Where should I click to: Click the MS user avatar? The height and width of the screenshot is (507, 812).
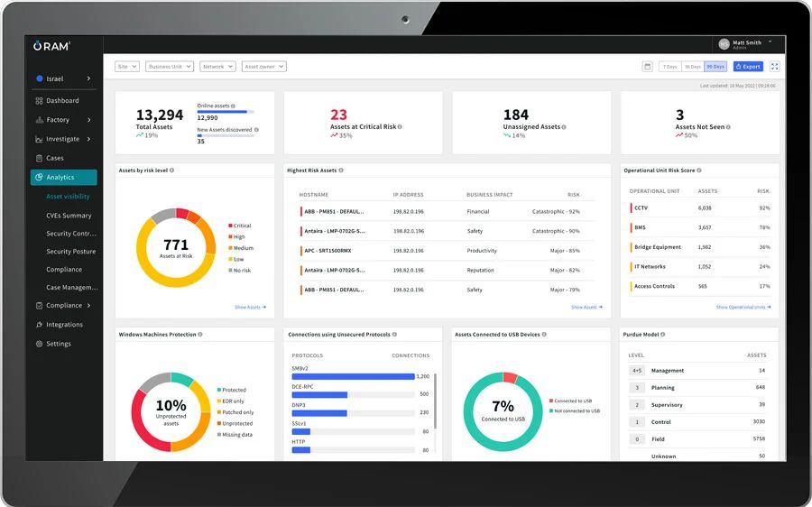[x=724, y=44]
